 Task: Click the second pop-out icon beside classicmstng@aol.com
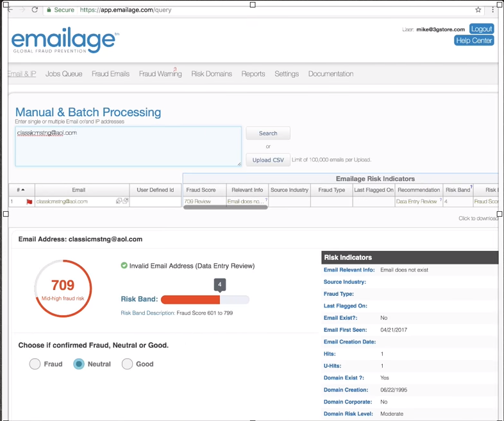(x=125, y=201)
